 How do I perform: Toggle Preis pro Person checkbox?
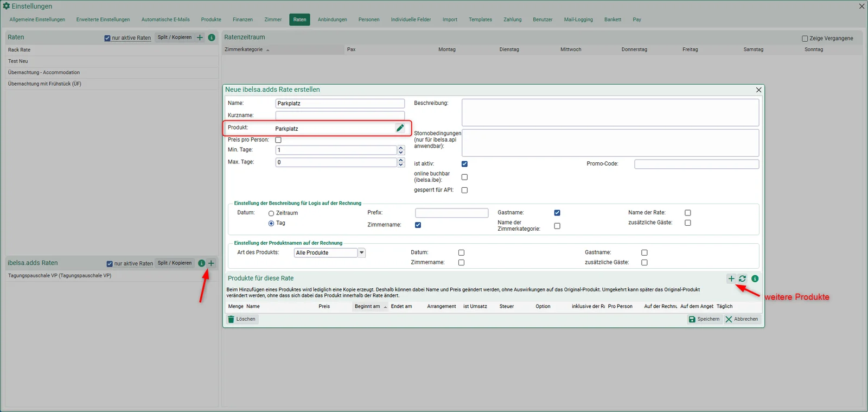coord(278,140)
